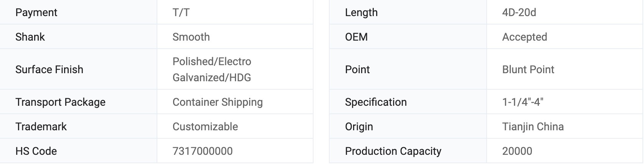This screenshot has width=644, height=164.
Task: Click the Trademark label cell
Action: click(41, 127)
